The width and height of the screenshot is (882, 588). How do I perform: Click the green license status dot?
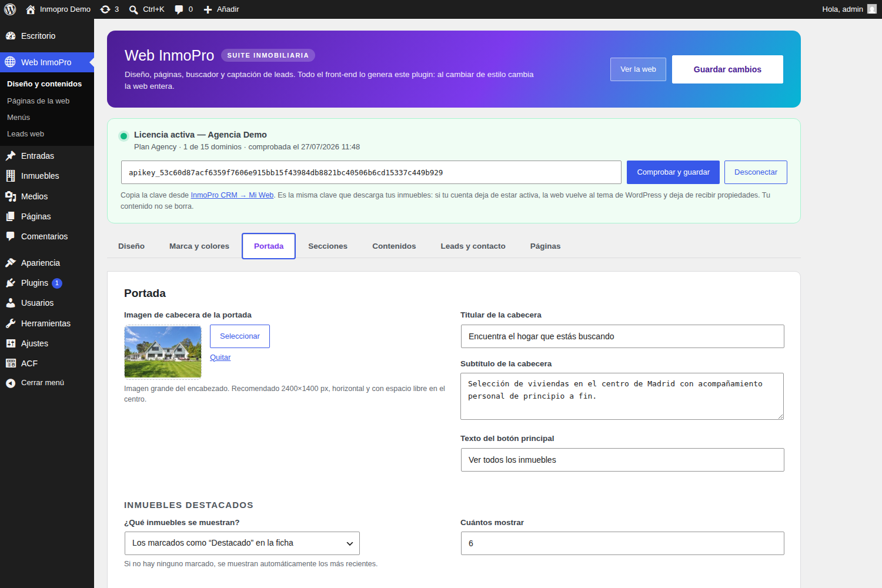coord(123,136)
